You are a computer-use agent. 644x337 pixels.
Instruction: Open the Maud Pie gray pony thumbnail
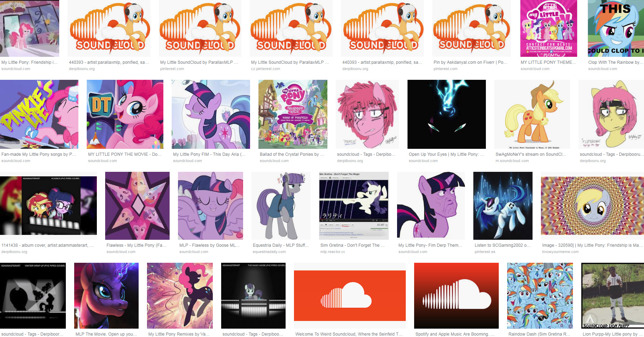click(x=281, y=206)
